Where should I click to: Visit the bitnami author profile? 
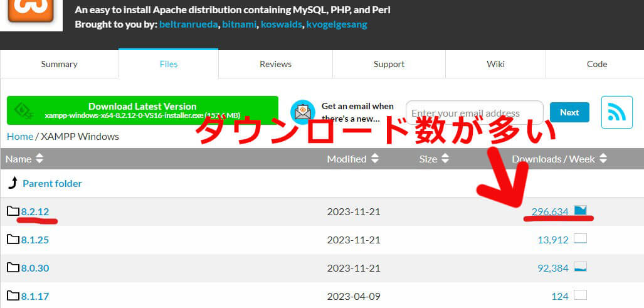(x=240, y=24)
